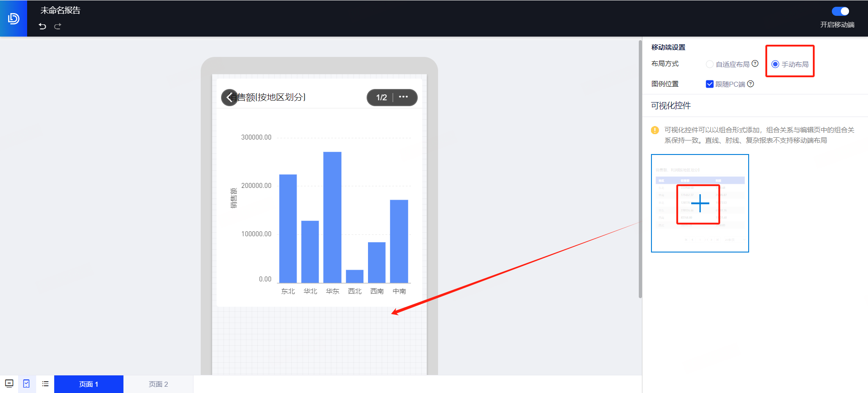The width and height of the screenshot is (868, 393).
Task: Click the undo arrow icon
Action: (x=42, y=26)
